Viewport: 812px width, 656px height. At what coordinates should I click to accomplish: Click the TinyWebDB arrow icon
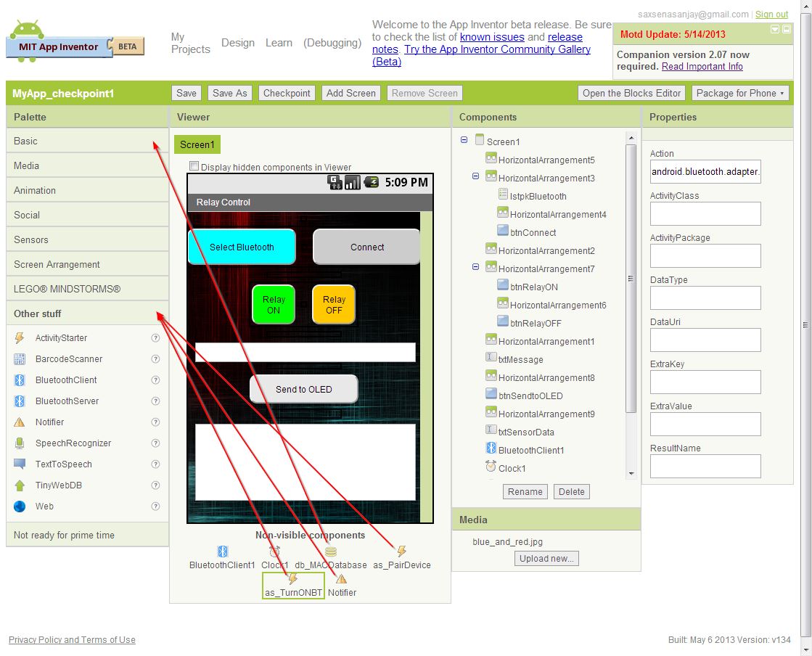[19, 485]
